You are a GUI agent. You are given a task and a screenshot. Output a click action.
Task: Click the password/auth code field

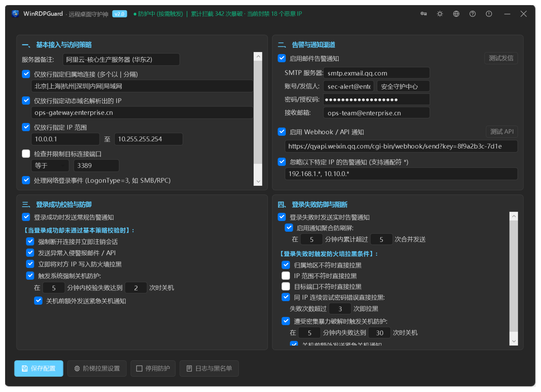pyautogui.click(x=377, y=100)
